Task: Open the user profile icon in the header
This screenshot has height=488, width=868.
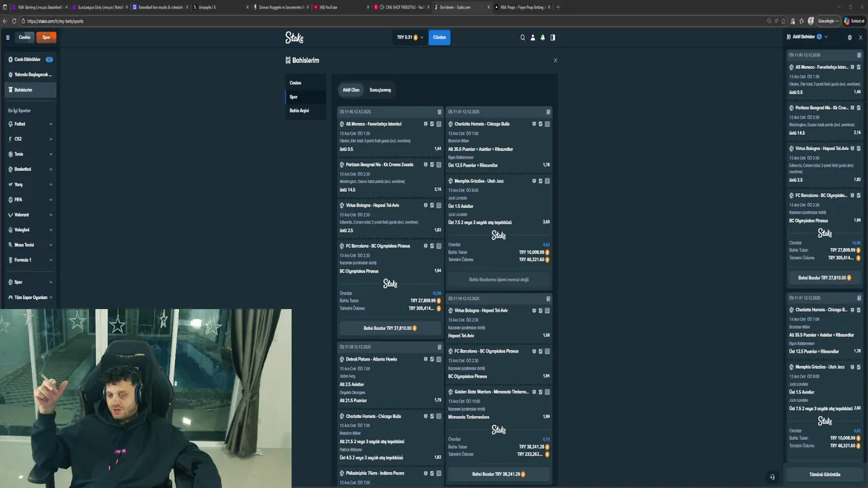Action: pyautogui.click(x=532, y=37)
